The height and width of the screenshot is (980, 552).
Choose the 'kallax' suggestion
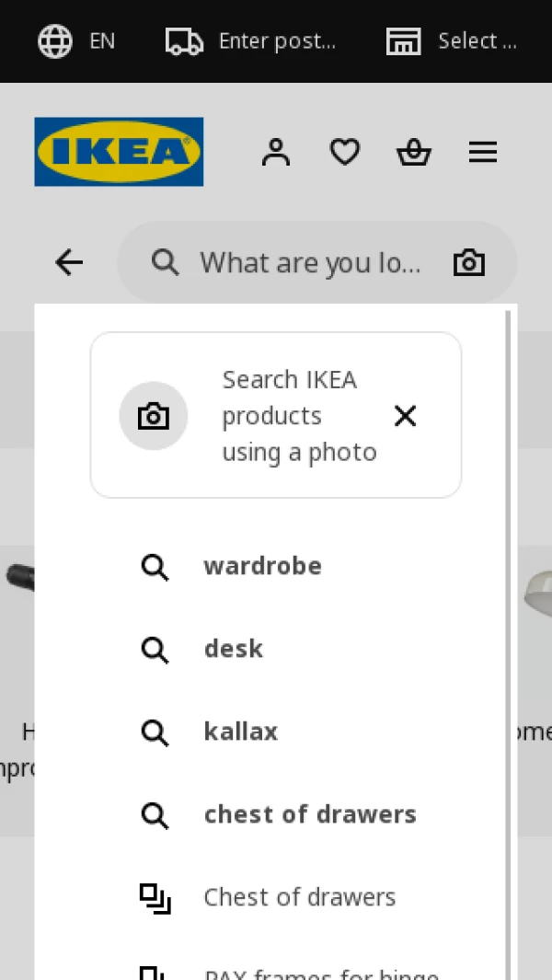[241, 732]
